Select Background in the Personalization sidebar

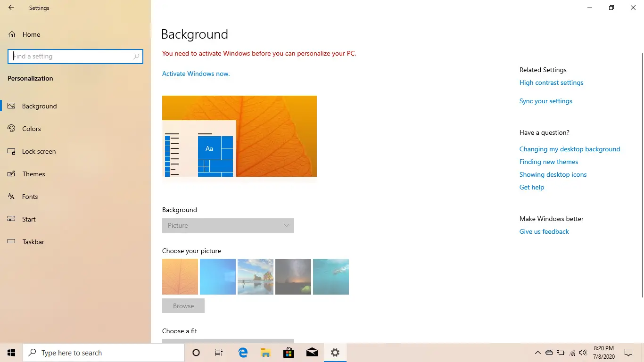tap(75, 106)
